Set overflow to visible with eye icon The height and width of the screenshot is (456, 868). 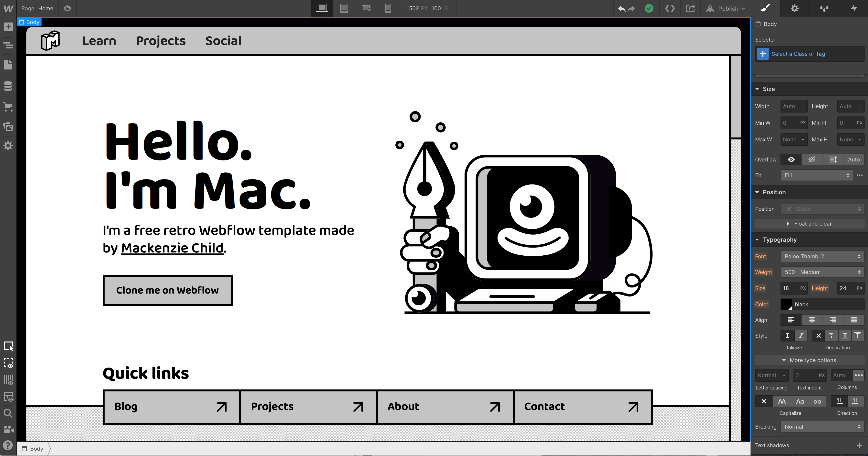791,160
